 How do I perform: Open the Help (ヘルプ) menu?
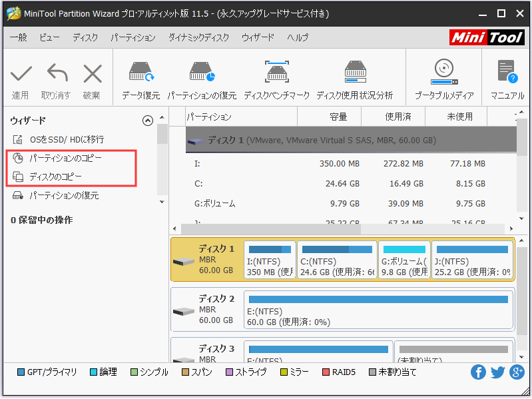click(x=298, y=37)
